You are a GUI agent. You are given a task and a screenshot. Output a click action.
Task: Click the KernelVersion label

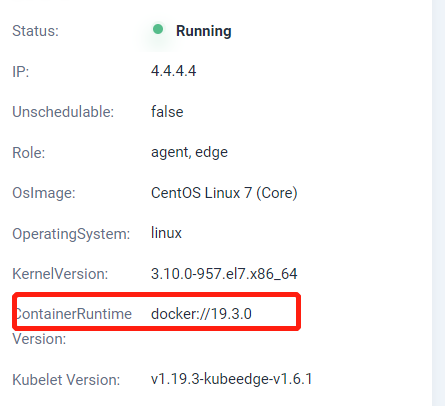60,274
